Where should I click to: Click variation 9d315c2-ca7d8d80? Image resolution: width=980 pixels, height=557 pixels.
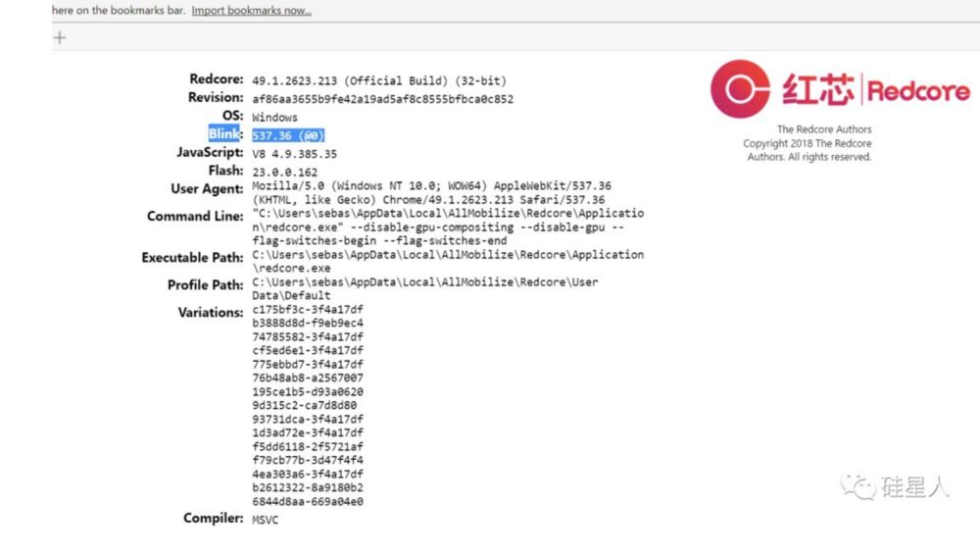coord(305,406)
